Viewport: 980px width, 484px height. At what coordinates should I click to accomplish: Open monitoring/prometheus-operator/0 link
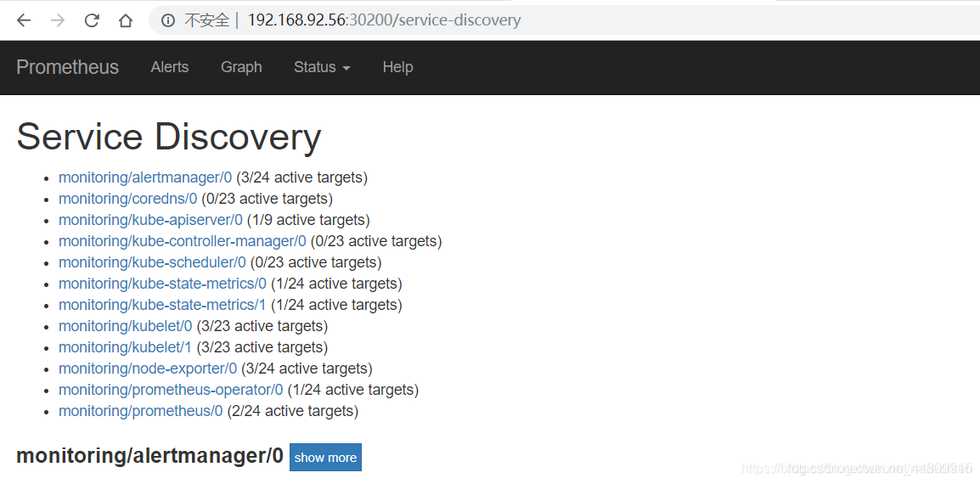click(171, 391)
